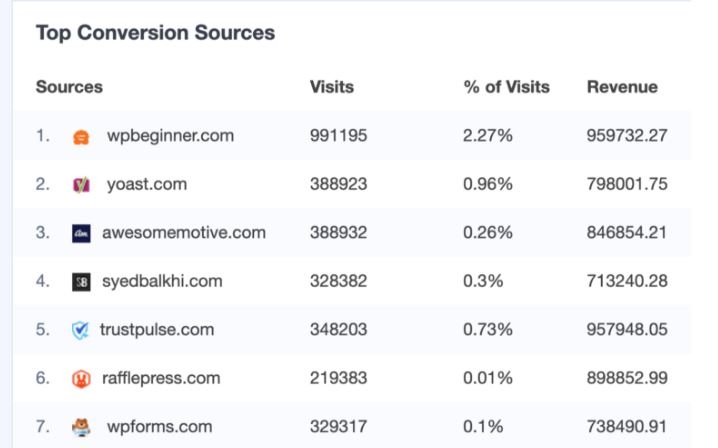Select the awesomemotive.com source name
The width and height of the screenshot is (718, 448).
pos(184,233)
